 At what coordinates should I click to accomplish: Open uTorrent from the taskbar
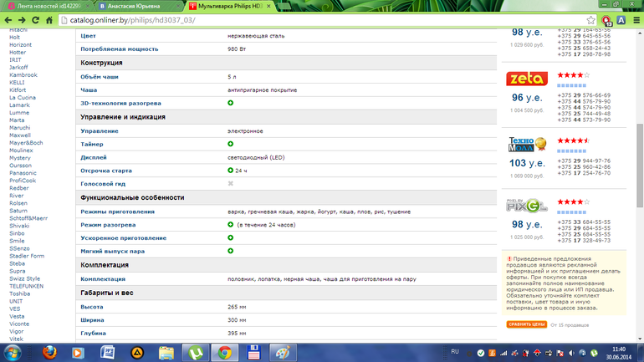(x=196, y=351)
